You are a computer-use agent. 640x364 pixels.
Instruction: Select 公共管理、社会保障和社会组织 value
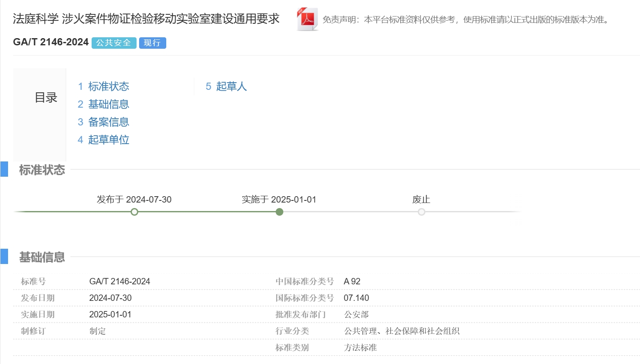coord(402,331)
